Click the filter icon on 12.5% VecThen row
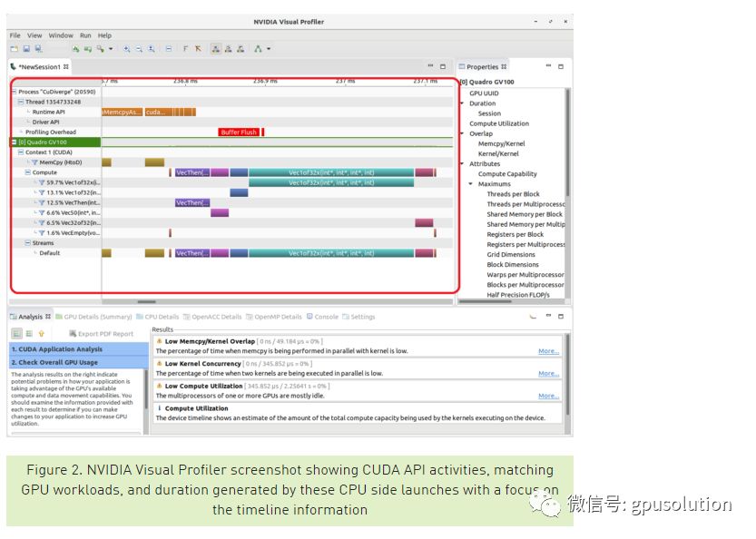This screenshot has width=756, height=539. pos(42,203)
